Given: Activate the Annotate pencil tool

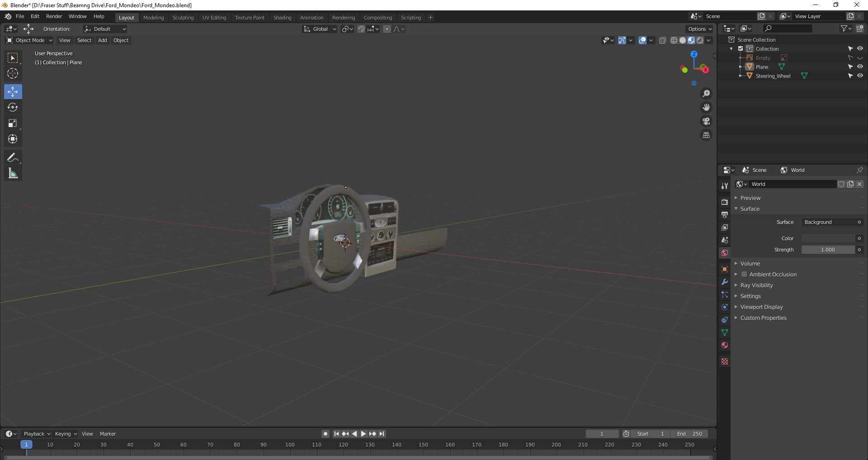Looking at the screenshot, I should (x=13, y=157).
